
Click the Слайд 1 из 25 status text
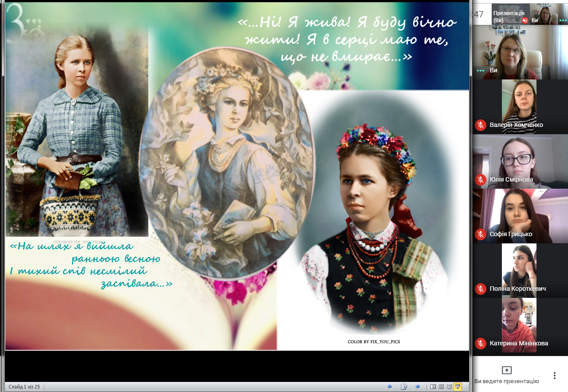click(24, 387)
